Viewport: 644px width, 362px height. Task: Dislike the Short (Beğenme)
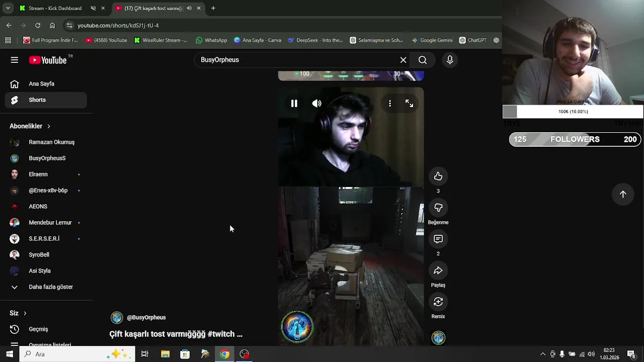(438, 208)
